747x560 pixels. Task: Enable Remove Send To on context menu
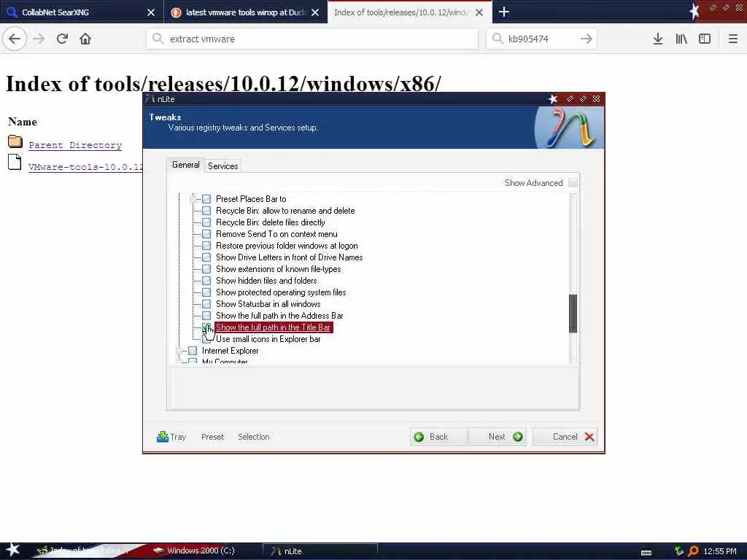coord(206,234)
